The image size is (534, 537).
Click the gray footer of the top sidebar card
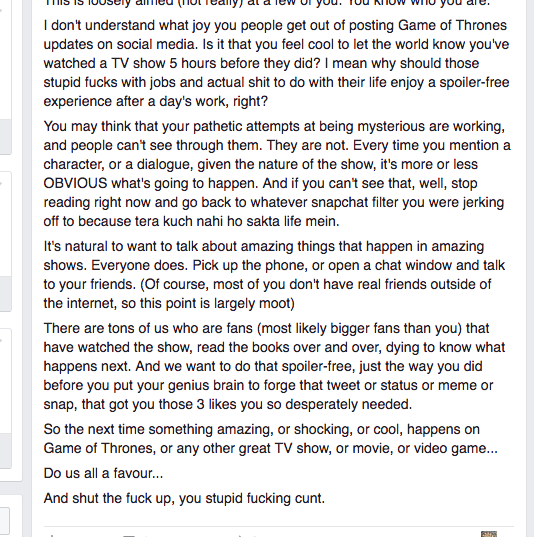point(5,137)
